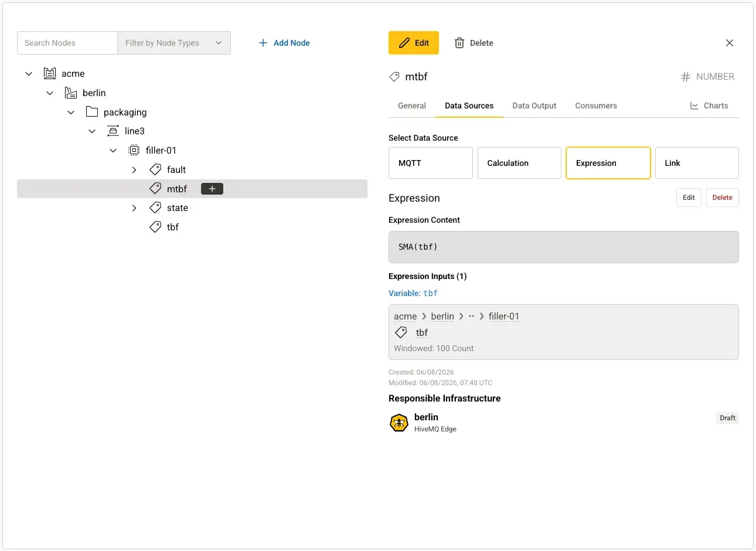Image resolution: width=756 pixels, height=551 pixels.
Task: Click the hash icon beside NUMBER
Action: tap(685, 77)
